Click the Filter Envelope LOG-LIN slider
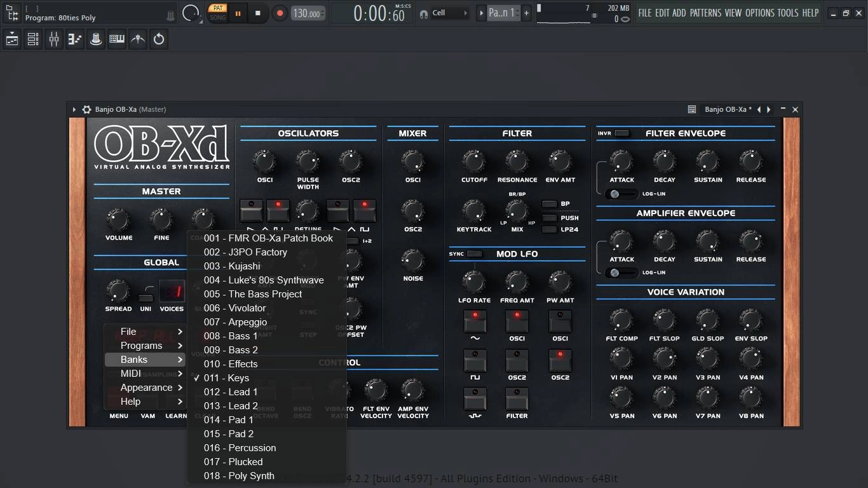 [x=621, y=194]
